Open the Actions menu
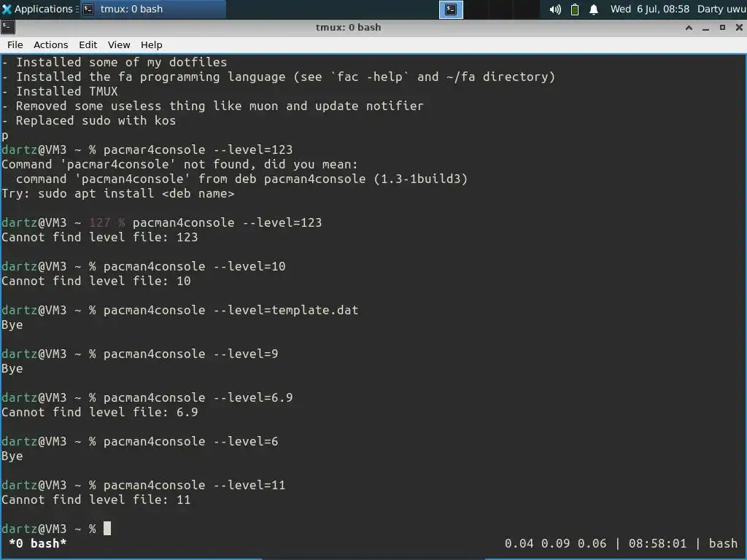Screen dimensions: 747x560 50,44
